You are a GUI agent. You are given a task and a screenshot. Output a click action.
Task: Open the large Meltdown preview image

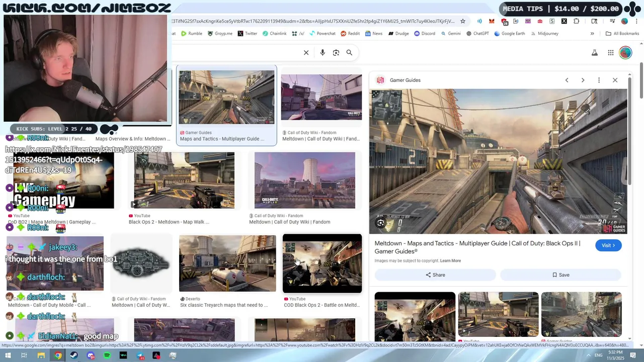tap(498, 161)
